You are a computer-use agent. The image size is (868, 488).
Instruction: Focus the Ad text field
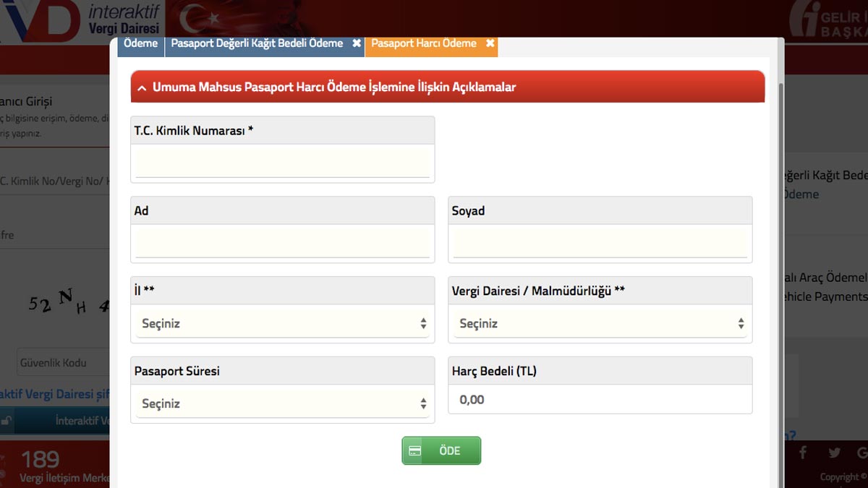pos(282,243)
